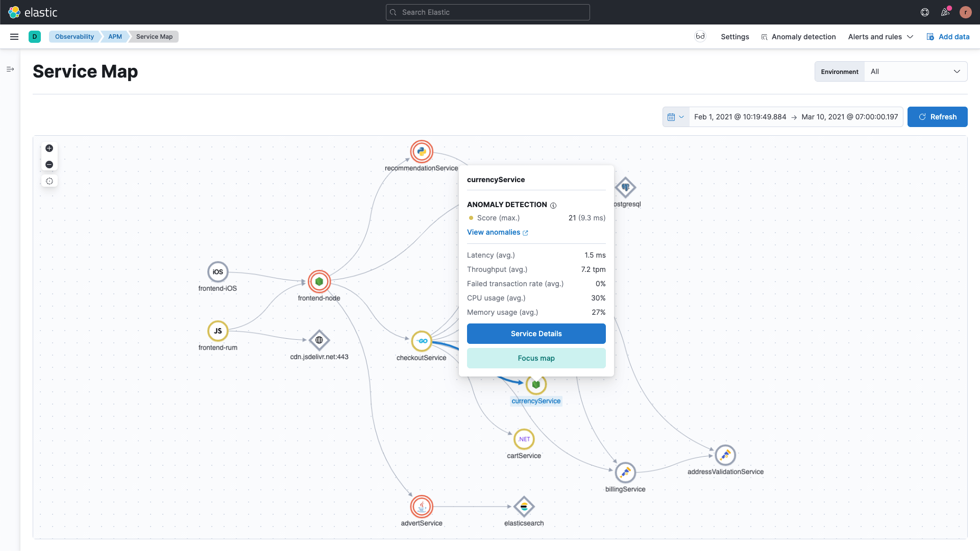Click the Elastic logo in the header

point(33,12)
